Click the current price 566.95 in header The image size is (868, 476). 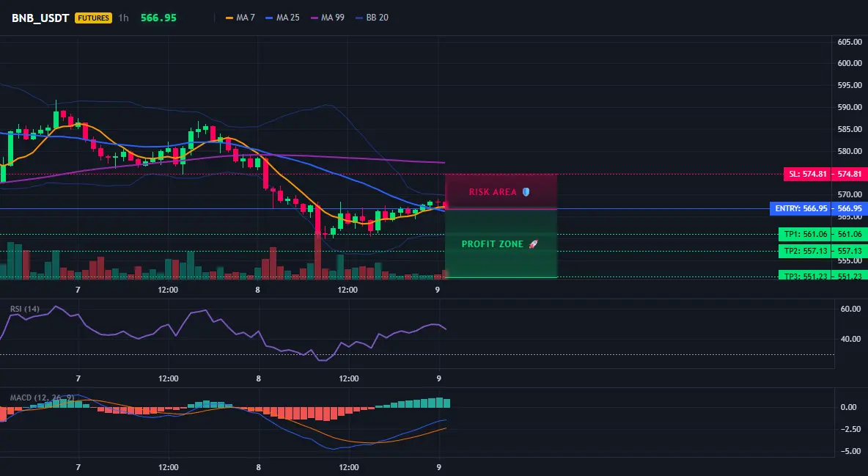[158, 18]
